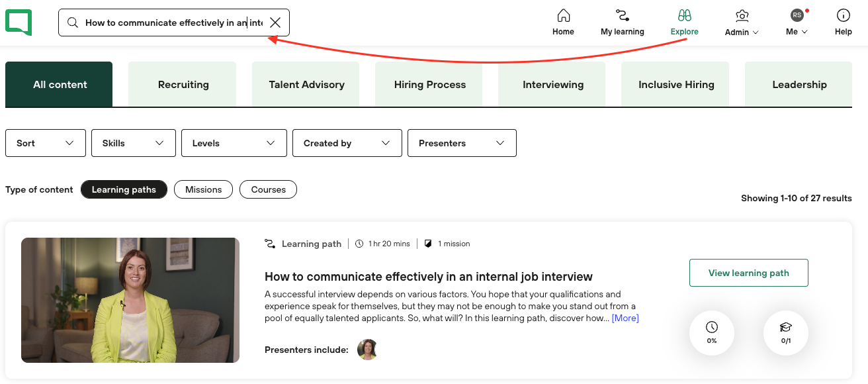The height and width of the screenshot is (384, 868).
Task: Toggle the Missions content type filter
Action: coord(203,189)
